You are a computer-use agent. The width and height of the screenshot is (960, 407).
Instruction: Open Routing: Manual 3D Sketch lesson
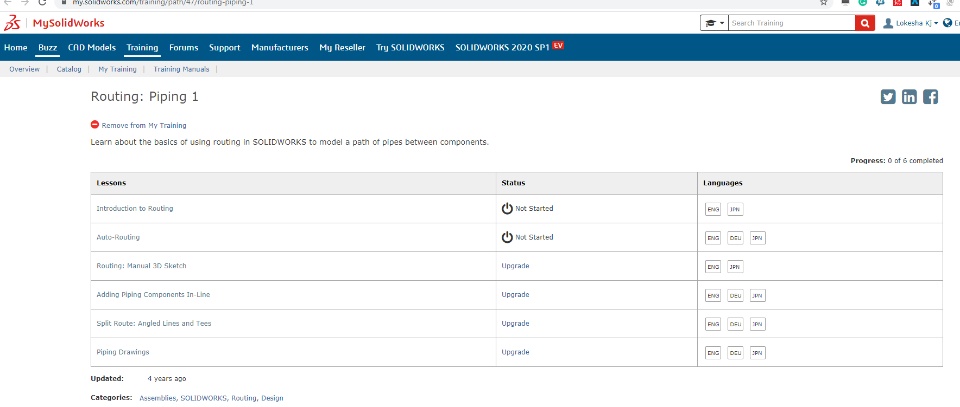[x=141, y=266]
